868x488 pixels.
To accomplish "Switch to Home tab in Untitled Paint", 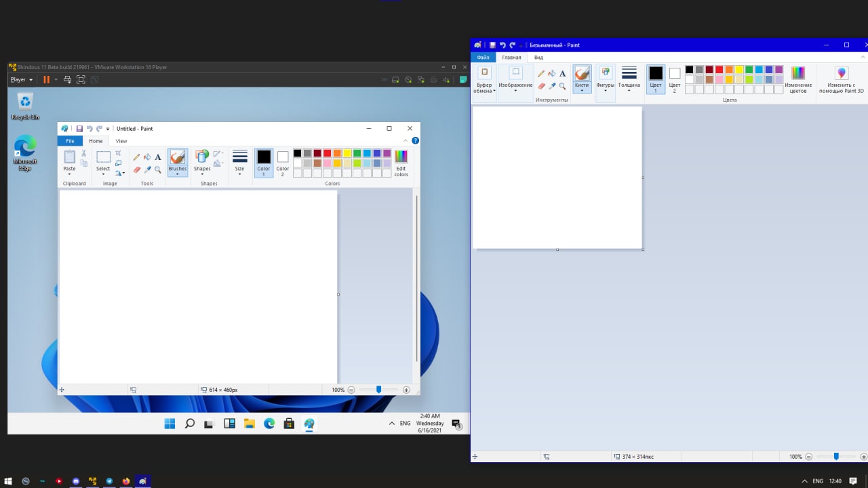I will point(96,141).
